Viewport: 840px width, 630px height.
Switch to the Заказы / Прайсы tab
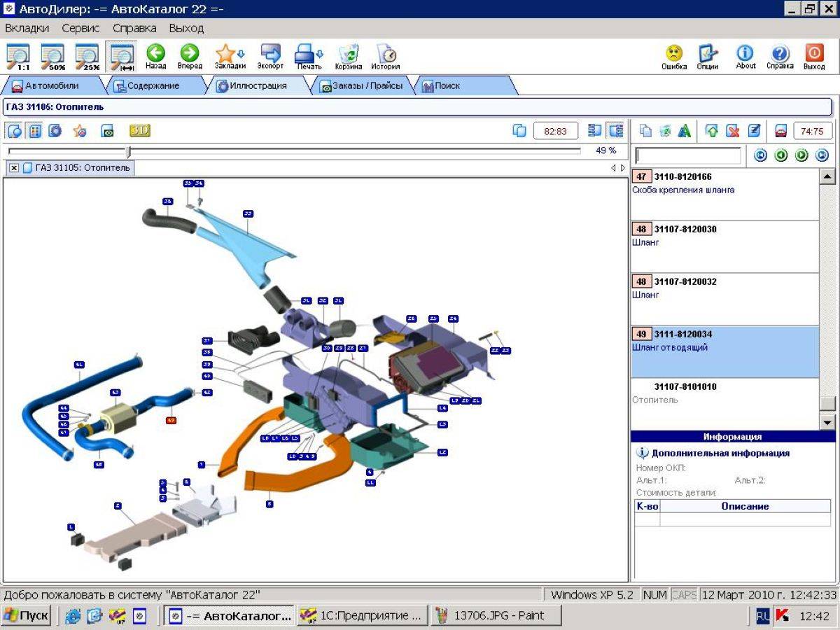pos(361,86)
